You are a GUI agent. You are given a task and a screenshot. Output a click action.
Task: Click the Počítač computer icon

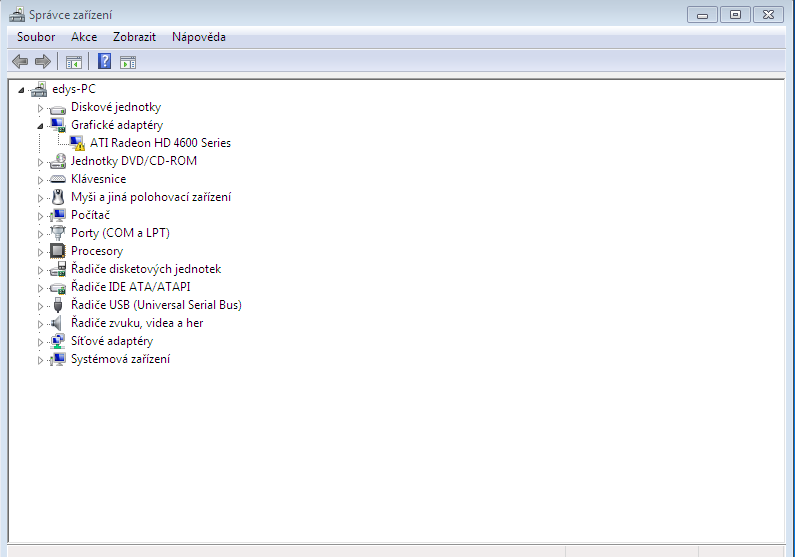click(57, 215)
